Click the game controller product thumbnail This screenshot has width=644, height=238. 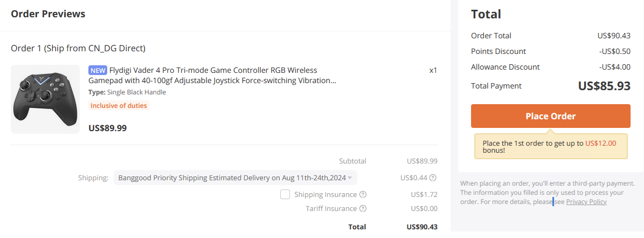point(45,99)
